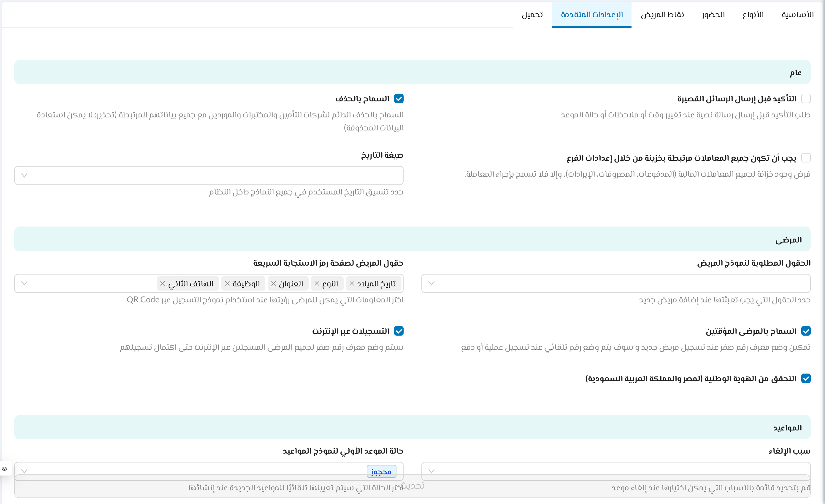Open the الحضور tab
The width and height of the screenshot is (825, 504).
[x=713, y=15]
